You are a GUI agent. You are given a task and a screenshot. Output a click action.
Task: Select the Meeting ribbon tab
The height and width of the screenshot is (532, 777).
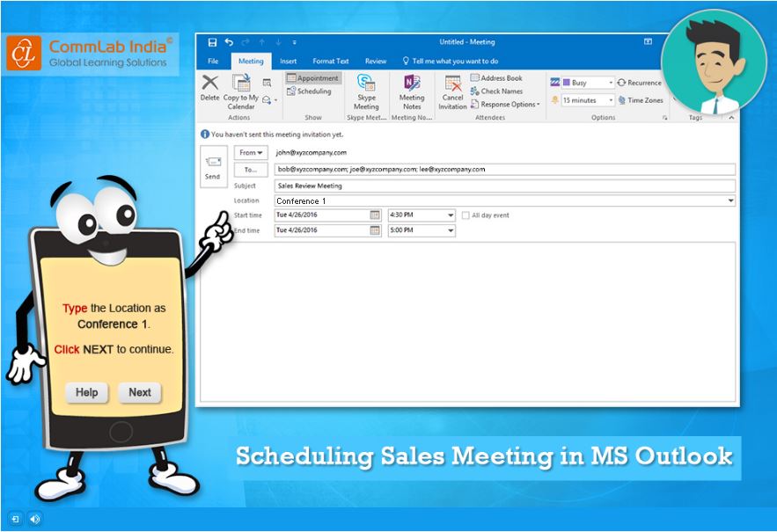coord(252,61)
